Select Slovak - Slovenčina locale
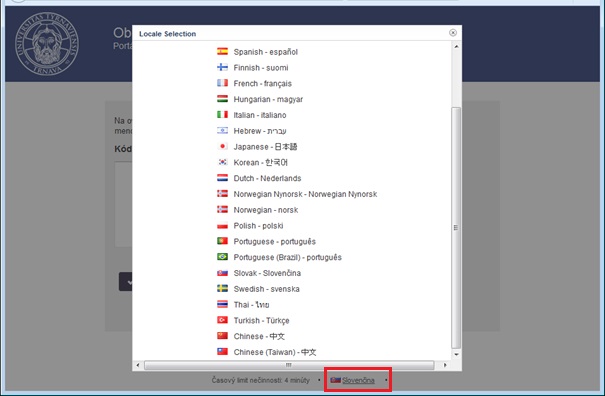 tap(267, 273)
